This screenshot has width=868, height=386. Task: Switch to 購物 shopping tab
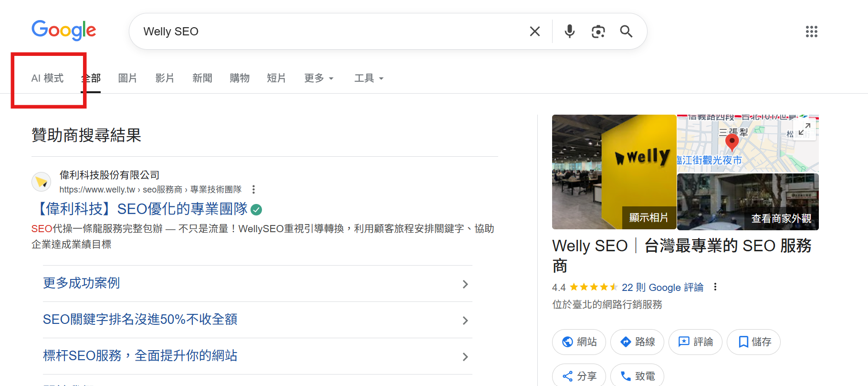tap(239, 78)
